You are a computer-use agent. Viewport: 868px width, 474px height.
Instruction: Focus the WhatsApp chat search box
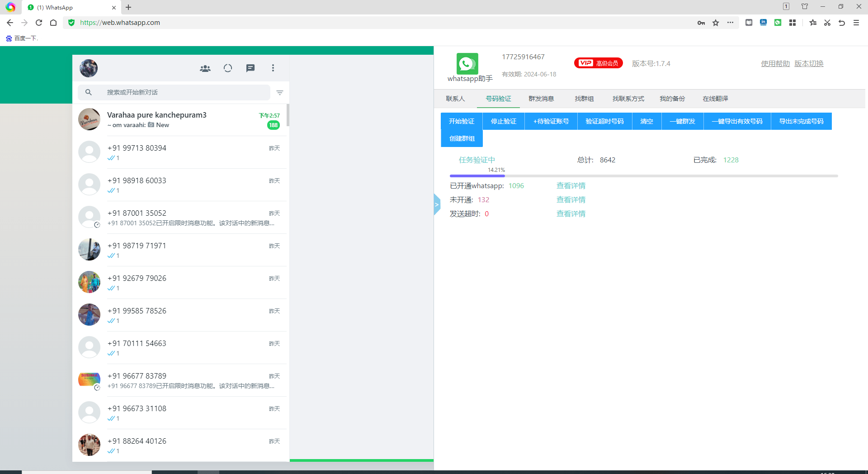coord(174,92)
